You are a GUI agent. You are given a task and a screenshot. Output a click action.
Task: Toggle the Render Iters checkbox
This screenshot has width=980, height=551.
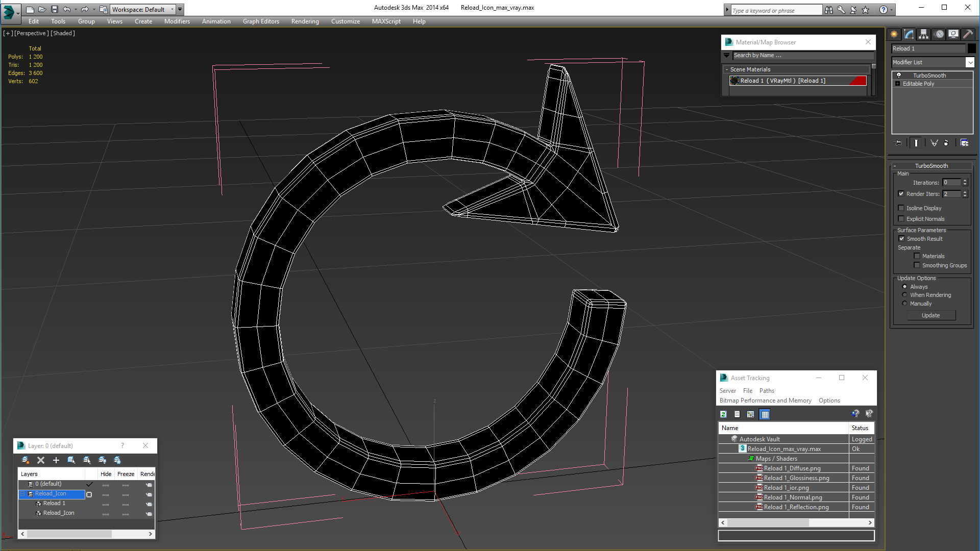click(x=901, y=194)
